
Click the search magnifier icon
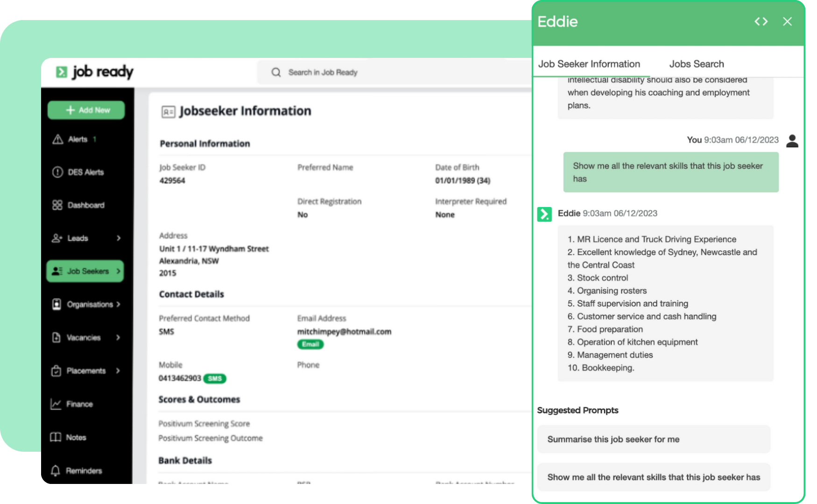click(276, 72)
